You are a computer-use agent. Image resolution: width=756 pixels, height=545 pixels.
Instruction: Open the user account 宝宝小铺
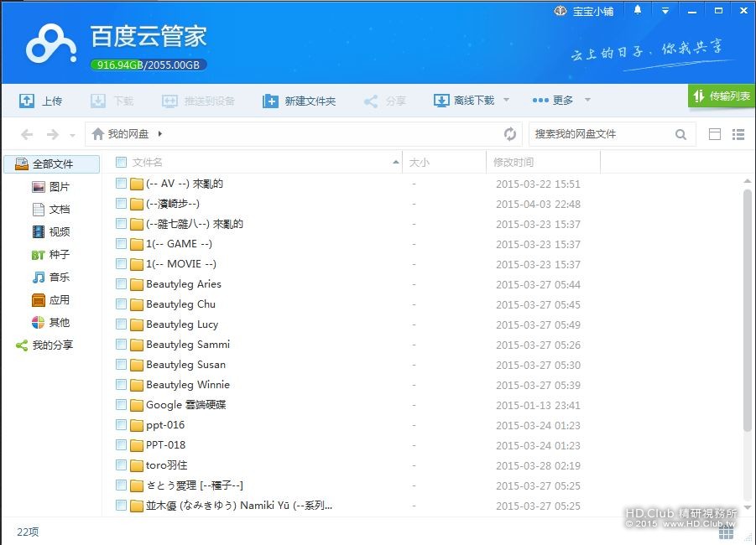coord(584,11)
